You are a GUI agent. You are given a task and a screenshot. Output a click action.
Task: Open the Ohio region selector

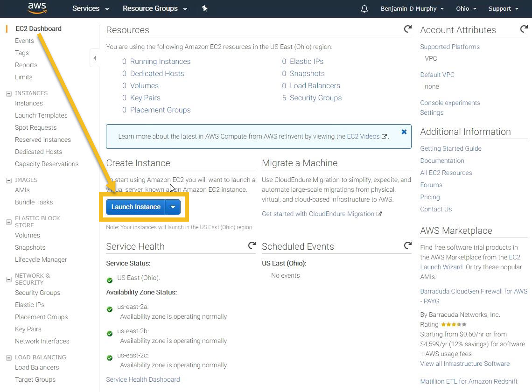(466, 8)
